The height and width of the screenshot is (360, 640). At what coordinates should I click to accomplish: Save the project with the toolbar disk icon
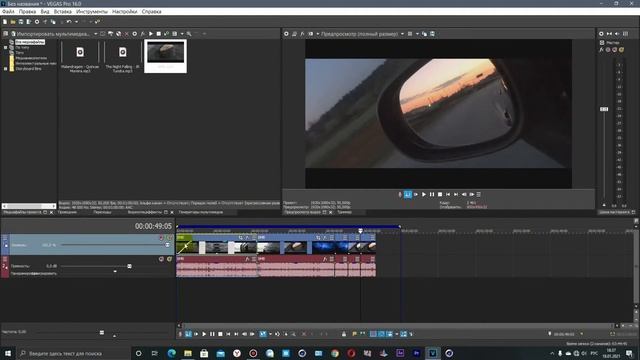click(x=21, y=22)
